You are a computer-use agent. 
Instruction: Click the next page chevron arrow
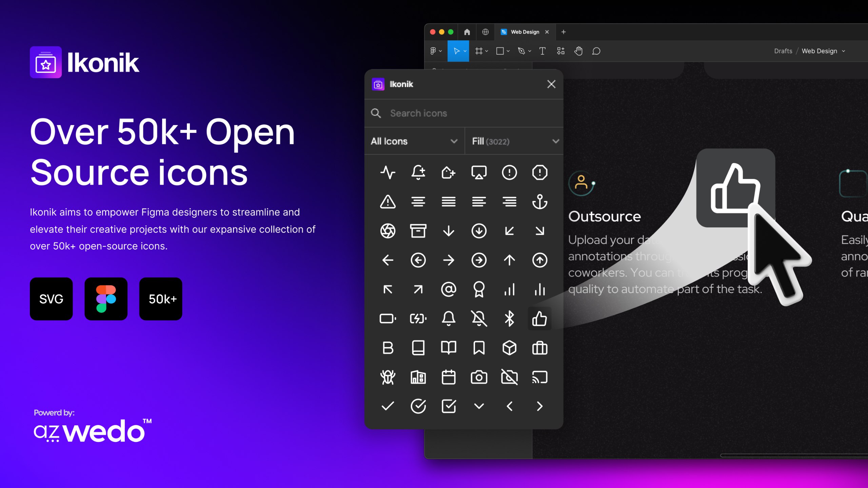pyautogui.click(x=539, y=406)
